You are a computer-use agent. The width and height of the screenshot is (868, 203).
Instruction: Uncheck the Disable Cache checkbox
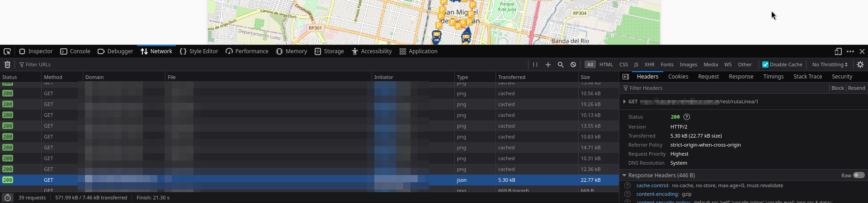[x=765, y=65]
